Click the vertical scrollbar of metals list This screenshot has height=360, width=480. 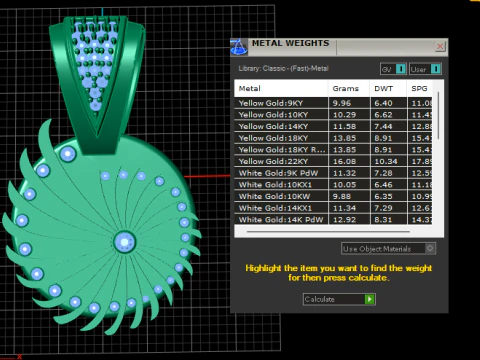tap(438, 116)
